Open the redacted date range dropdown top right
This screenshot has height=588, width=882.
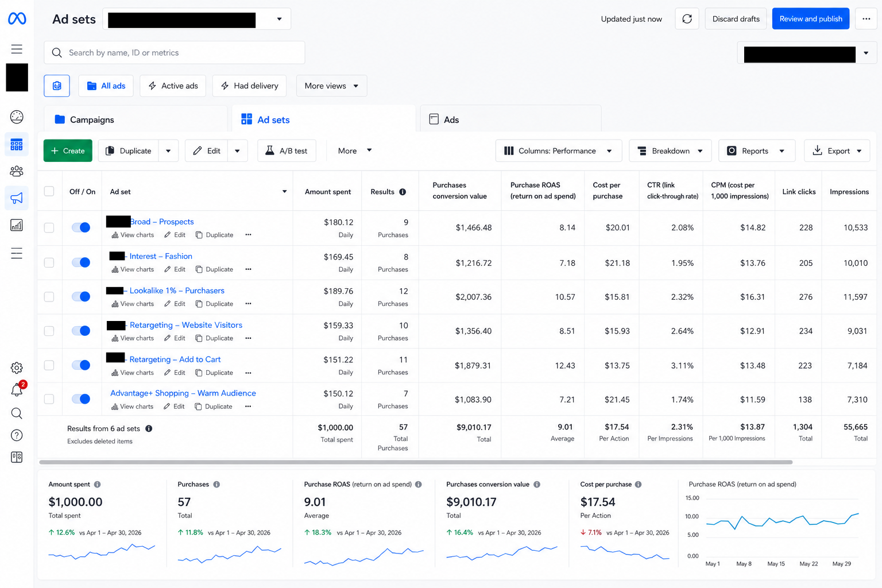click(807, 53)
